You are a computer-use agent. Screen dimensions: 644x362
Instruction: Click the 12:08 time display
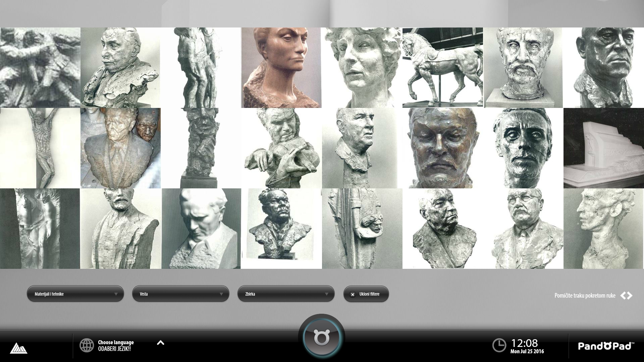pyautogui.click(x=524, y=343)
